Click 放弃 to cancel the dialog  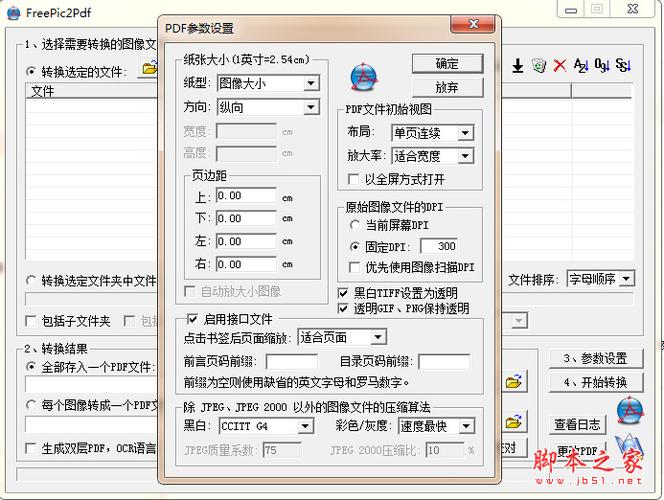click(447, 87)
